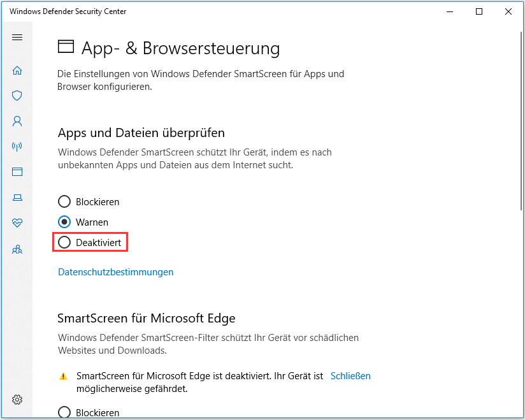
Task: Open the Datenschutzbestimmungen link
Action: click(116, 272)
